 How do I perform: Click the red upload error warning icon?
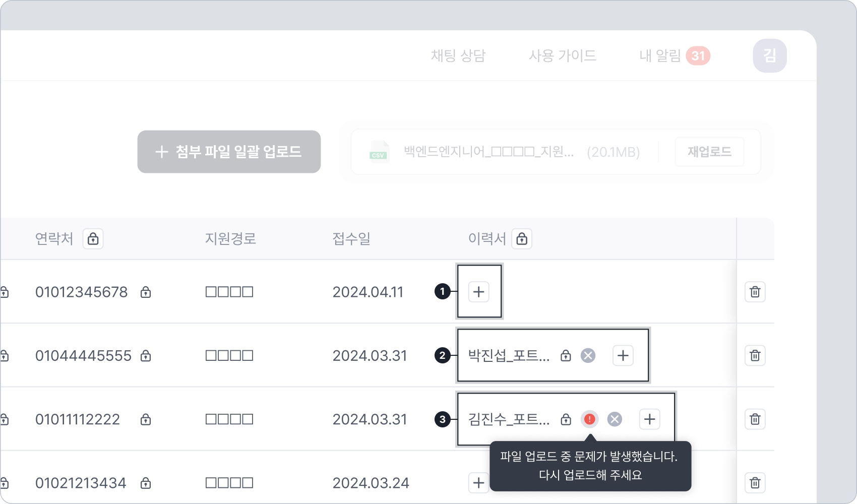pyautogui.click(x=589, y=419)
